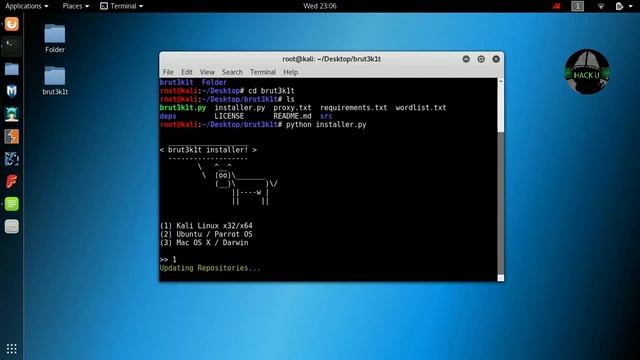Open the green notes icon in the dock

[11, 204]
